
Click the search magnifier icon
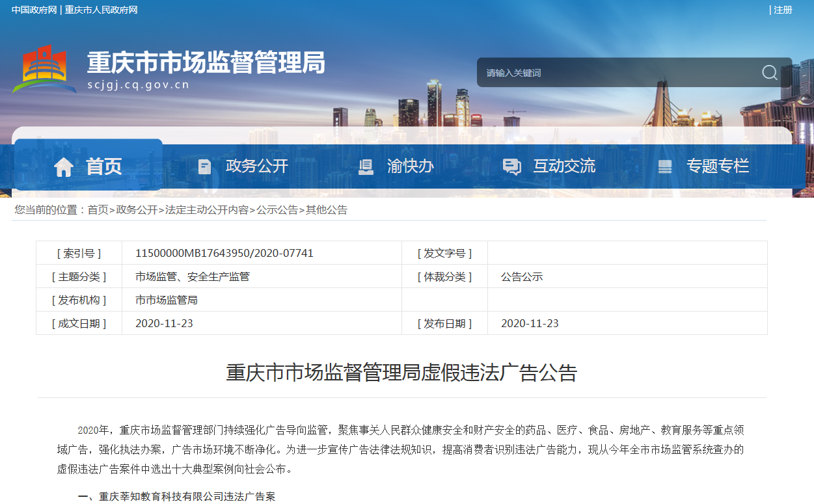point(770,72)
